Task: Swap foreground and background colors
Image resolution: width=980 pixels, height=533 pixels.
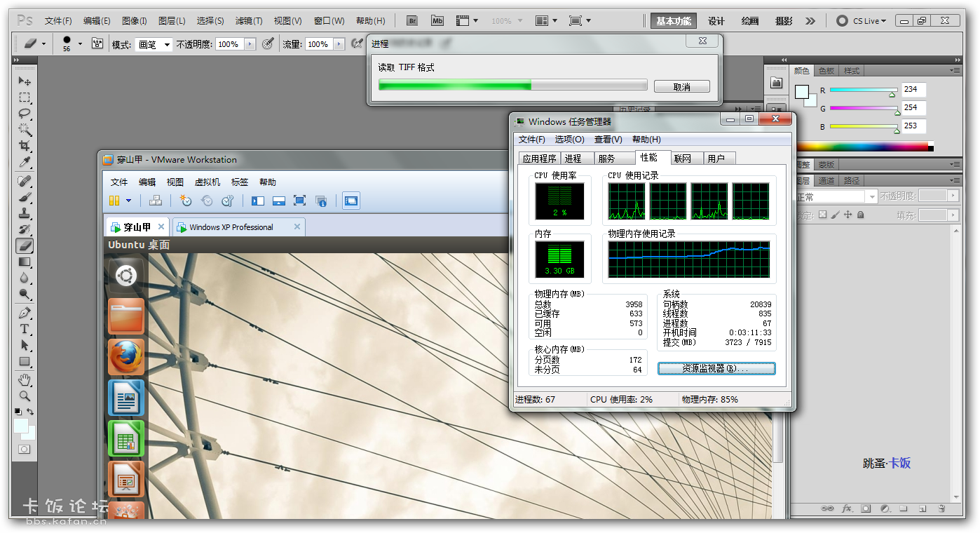Action: point(30,412)
